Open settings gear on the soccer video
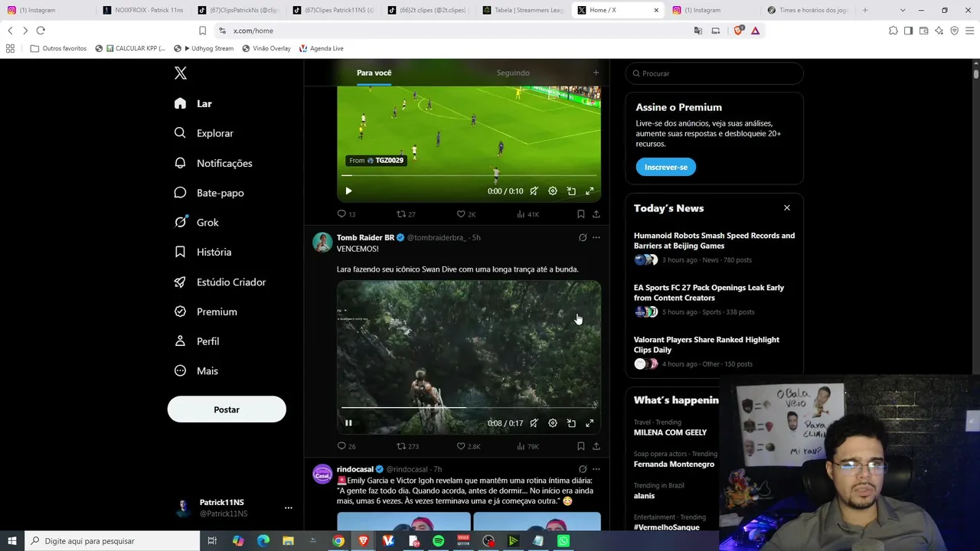Viewport: 980px width, 551px height. [553, 191]
